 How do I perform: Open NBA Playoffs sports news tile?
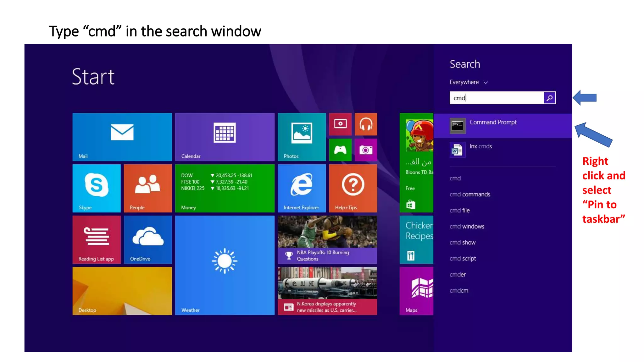tap(327, 239)
